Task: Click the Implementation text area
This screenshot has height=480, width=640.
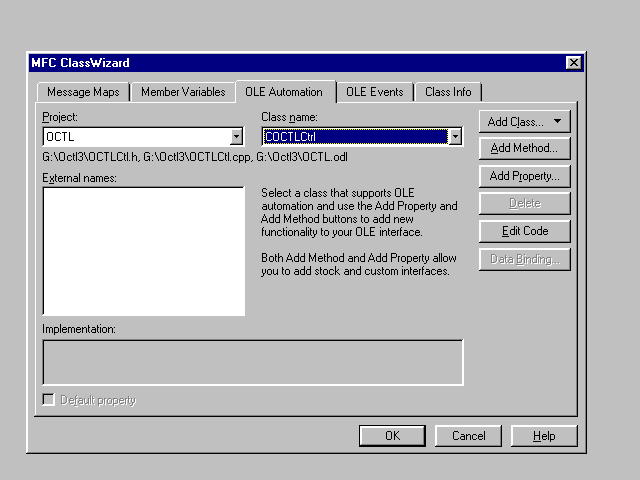Action: [x=252, y=362]
